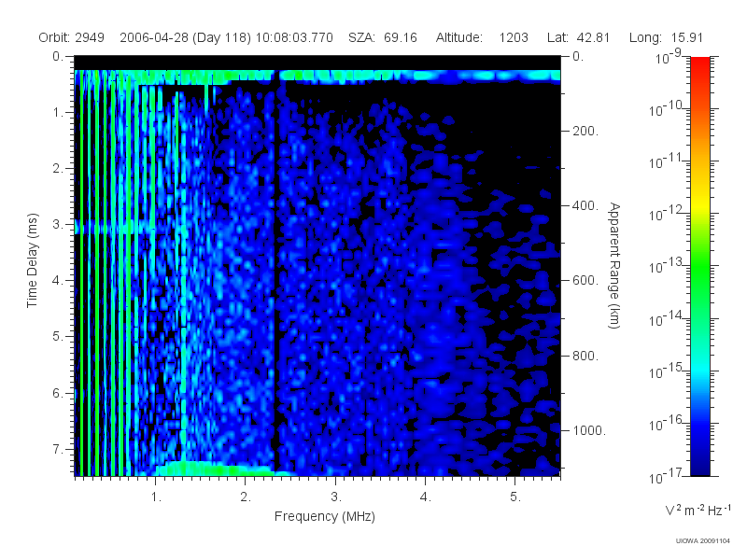Screen dimensions: 747x560
Task: Click the time delay tick label 3.
Action: click(58, 224)
